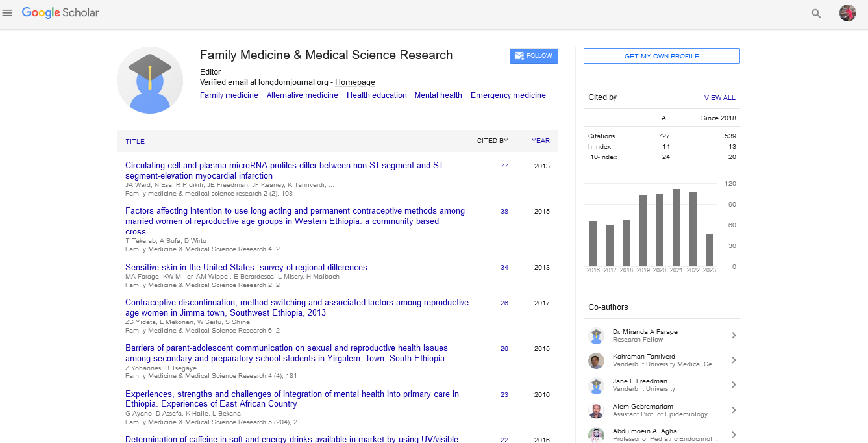868x443 pixels.
Task: Click the search magnifier icon
Action: point(816,14)
